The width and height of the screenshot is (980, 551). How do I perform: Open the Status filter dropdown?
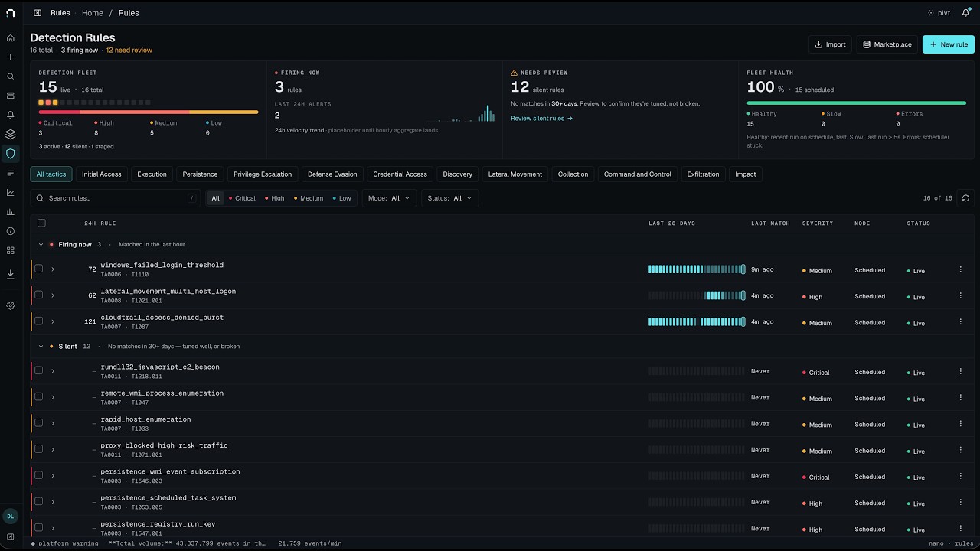[x=449, y=198]
